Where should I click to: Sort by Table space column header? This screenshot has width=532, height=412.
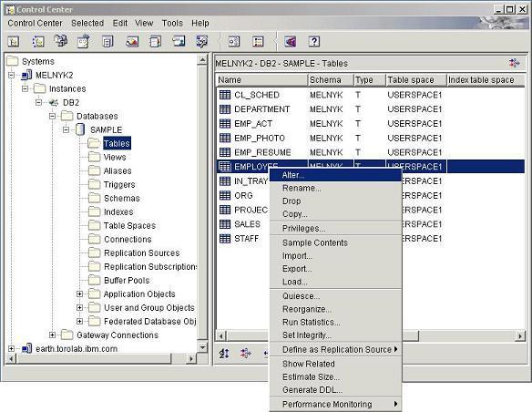click(415, 79)
